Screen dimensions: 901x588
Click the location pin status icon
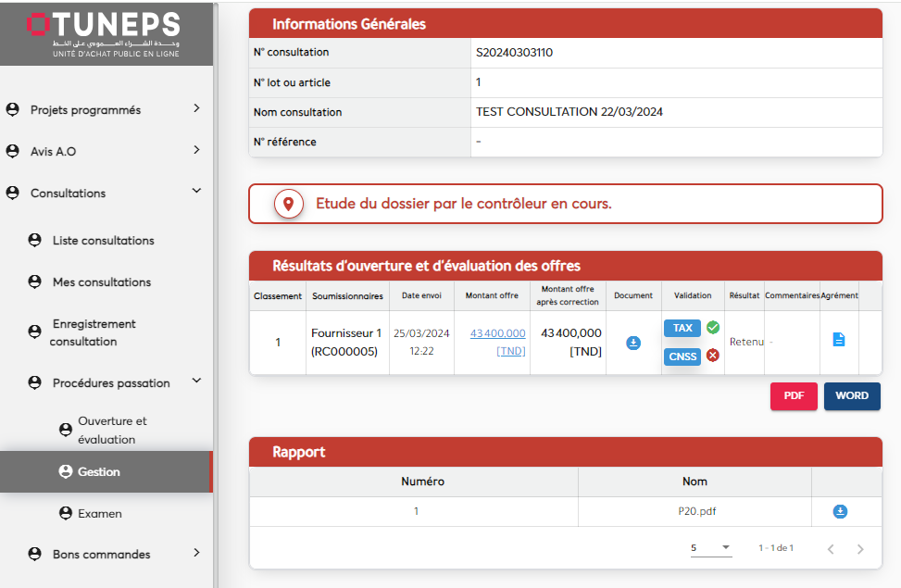(289, 204)
